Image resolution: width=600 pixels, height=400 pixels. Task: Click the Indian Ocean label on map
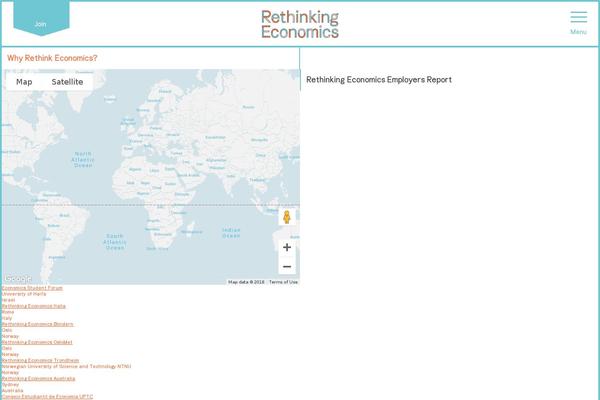[231, 233]
